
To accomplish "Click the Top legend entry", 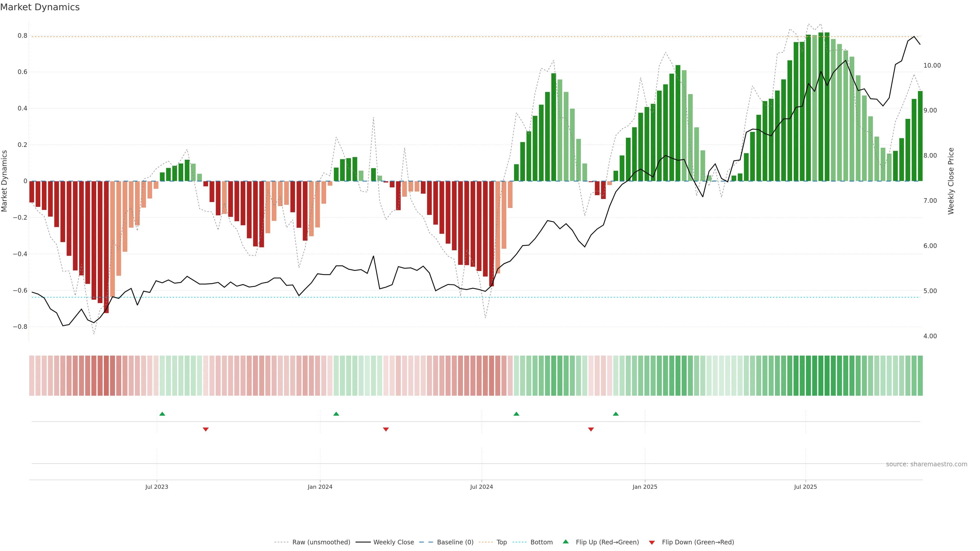I will [x=501, y=542].
